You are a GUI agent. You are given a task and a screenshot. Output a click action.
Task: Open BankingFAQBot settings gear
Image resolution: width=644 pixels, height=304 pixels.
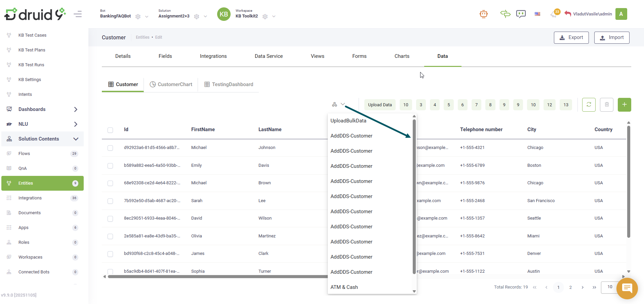138,16
